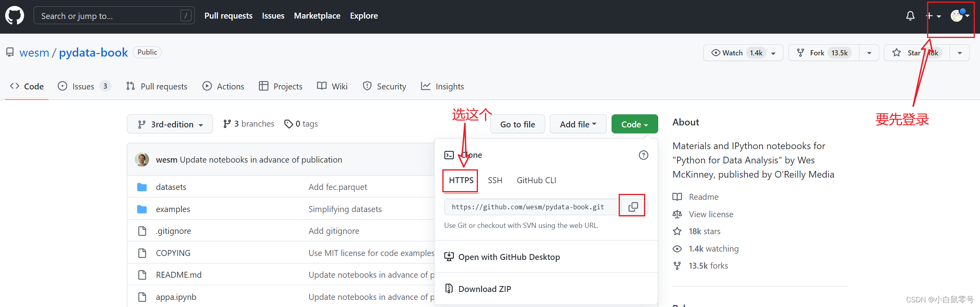This screenshot has width=980, height=307.
Task: Switch to the Insights tab
Action: tap(442, 86)
